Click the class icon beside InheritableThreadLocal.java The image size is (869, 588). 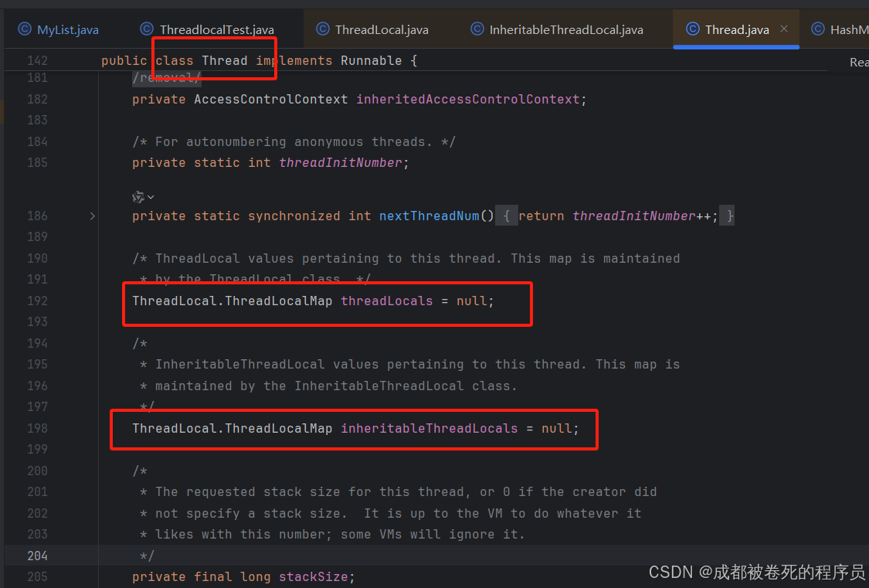(x=477, y=29)
